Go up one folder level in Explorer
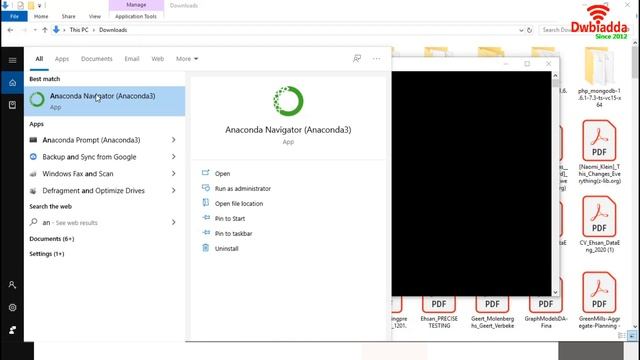This screenshot has height=360, width=640. click(x=45, y=30)
